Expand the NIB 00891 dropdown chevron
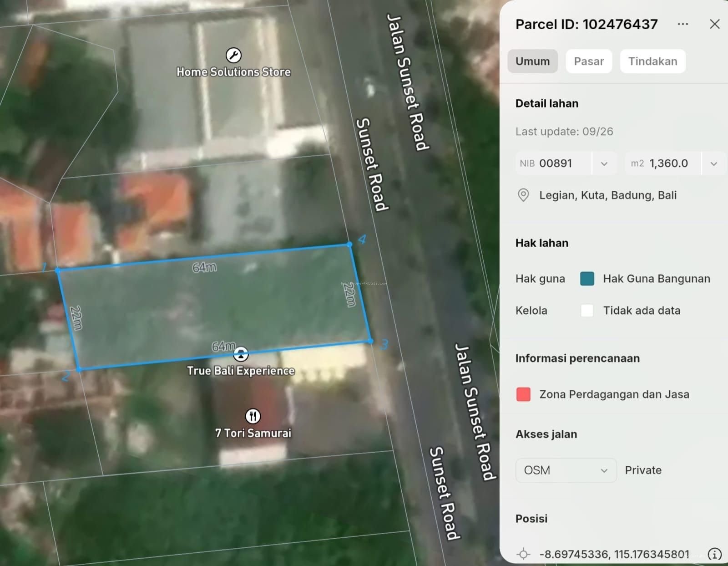The height and width of the screenshot is (566, 728). 604,163
